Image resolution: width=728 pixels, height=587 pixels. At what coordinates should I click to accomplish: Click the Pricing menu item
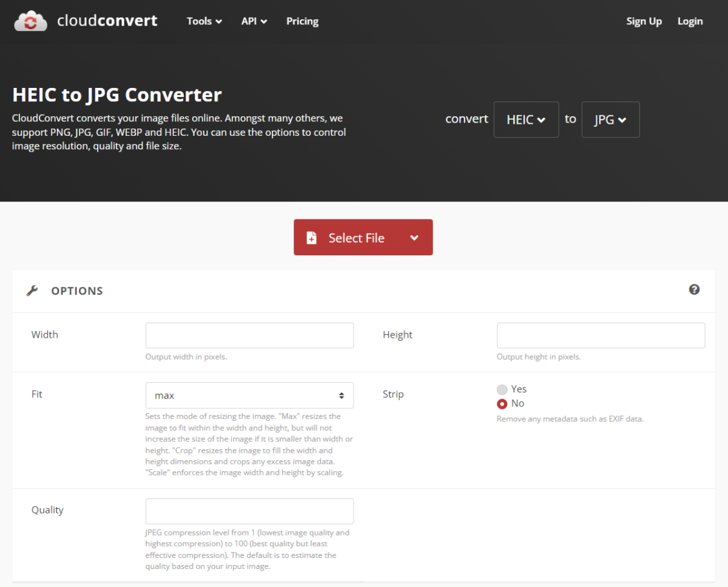302,21
